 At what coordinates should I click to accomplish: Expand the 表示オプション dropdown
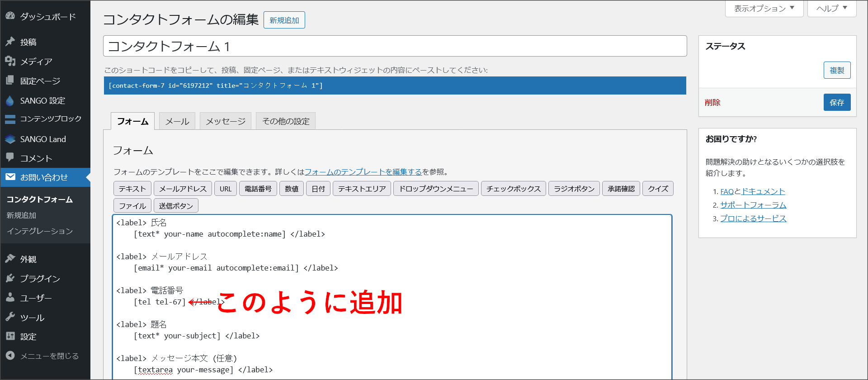pyautogui.click(x=764, y=9)
